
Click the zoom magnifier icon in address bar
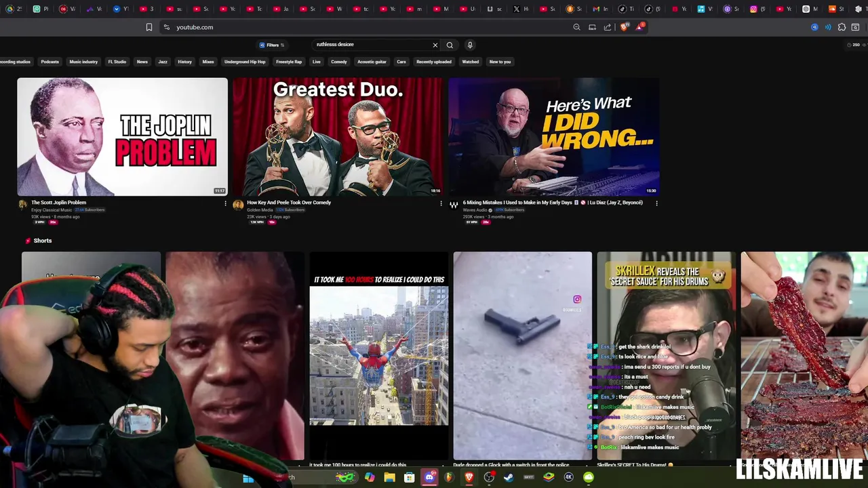pos(576,27)
